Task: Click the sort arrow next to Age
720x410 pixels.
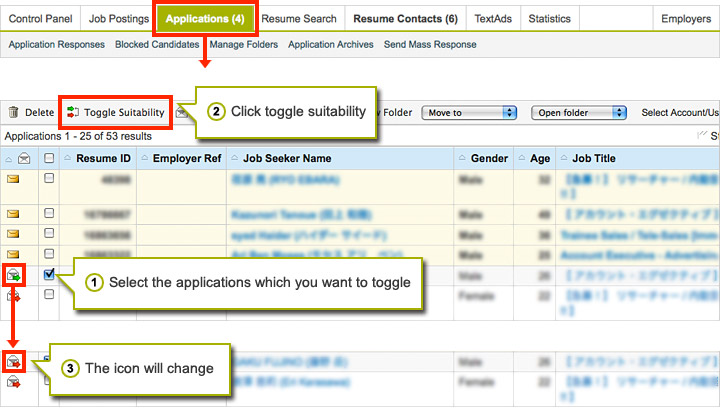Action: [522, 158]
